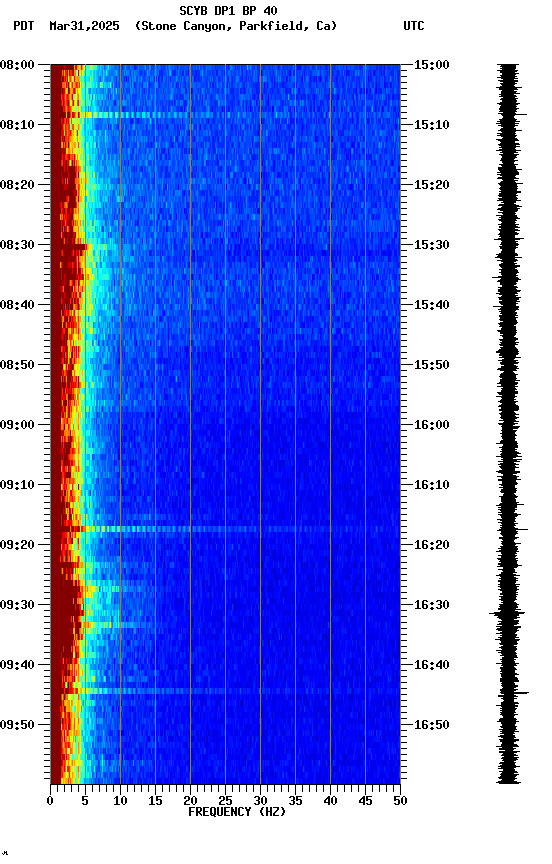552x864 pixels.
Task: Click the seismogram spike near 16:44 UTC
Action: 513,693
